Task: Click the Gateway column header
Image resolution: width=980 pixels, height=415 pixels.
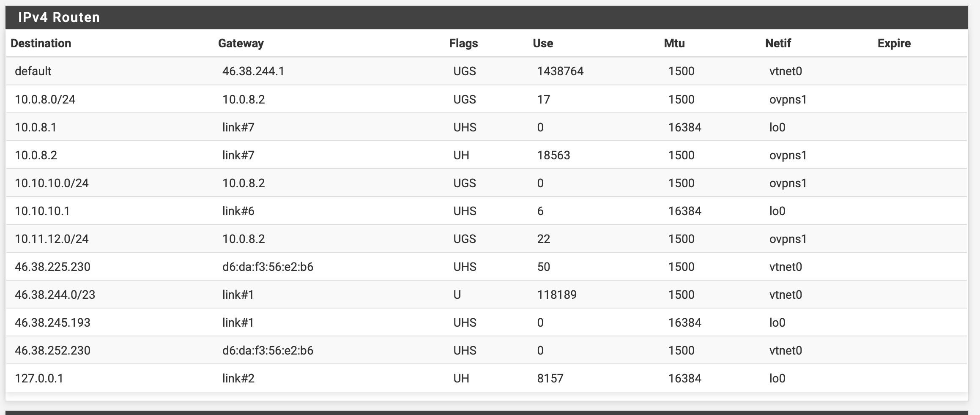Action: point(241,43)
